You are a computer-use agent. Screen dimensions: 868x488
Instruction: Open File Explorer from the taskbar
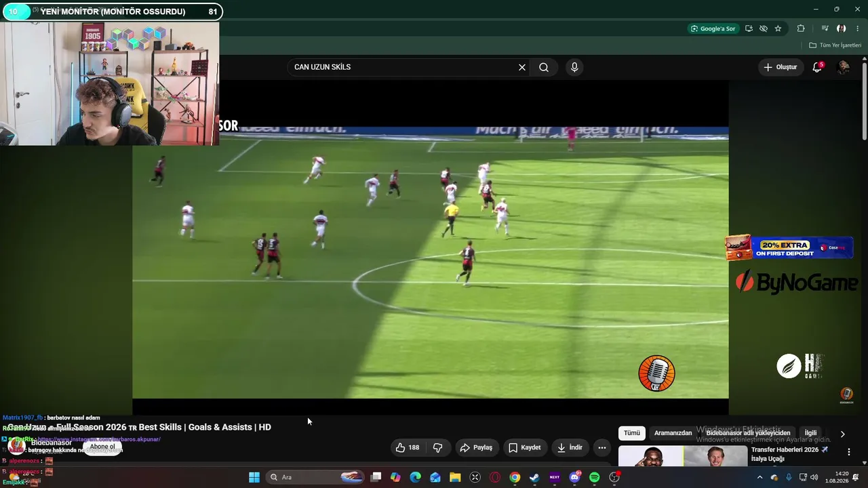[455, 477]
